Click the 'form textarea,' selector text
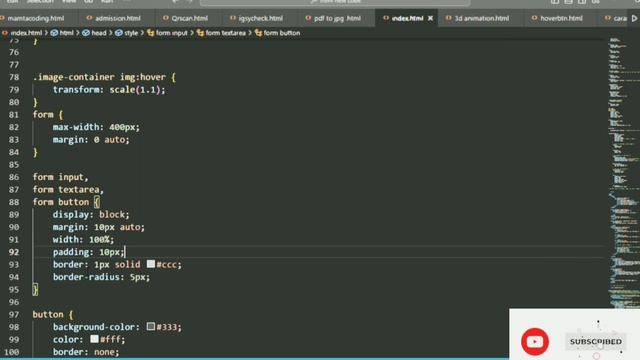 click(x=68, y=189)
